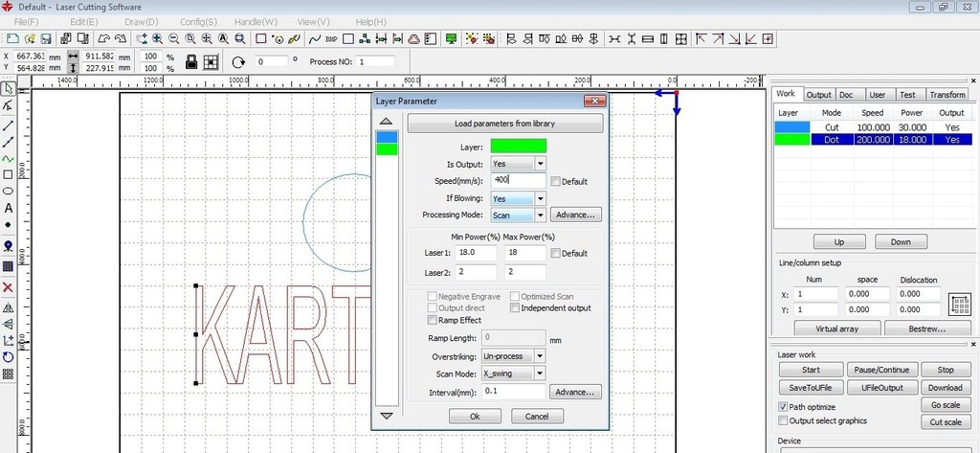
Task: Click Load parameters from library button
Action: [x=505, y=124]
